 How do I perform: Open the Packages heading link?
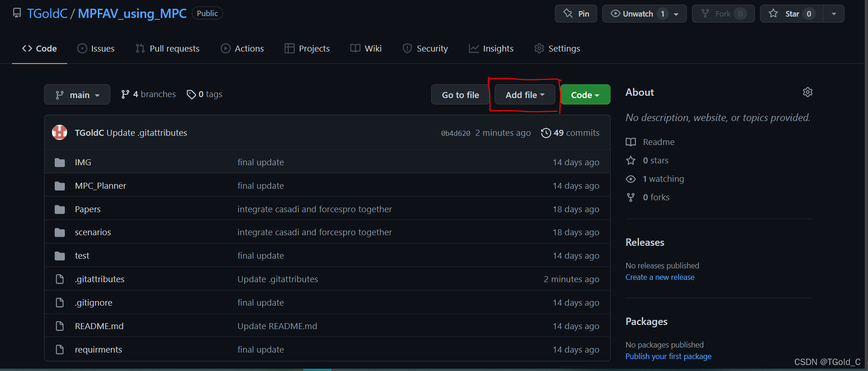(x=646, y=321)
